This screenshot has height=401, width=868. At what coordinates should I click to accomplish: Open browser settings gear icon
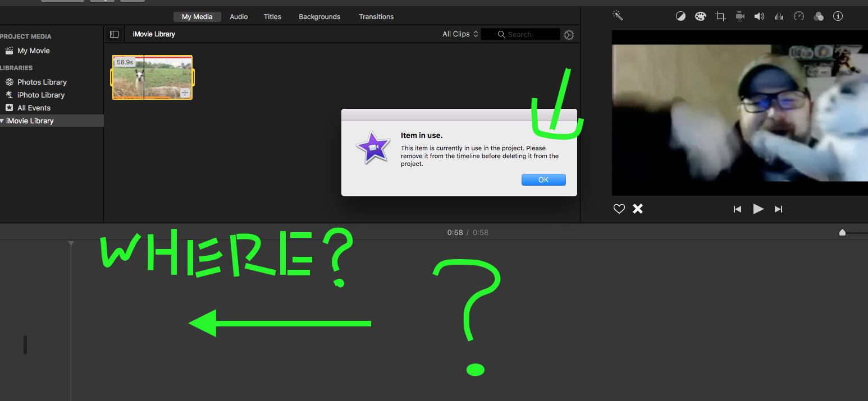coord(569,35)
